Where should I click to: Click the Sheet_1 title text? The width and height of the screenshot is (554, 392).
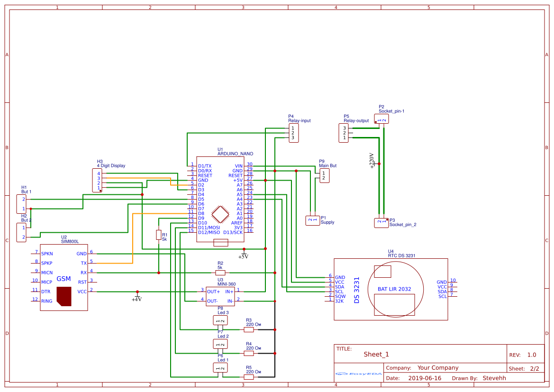point(376,354)
